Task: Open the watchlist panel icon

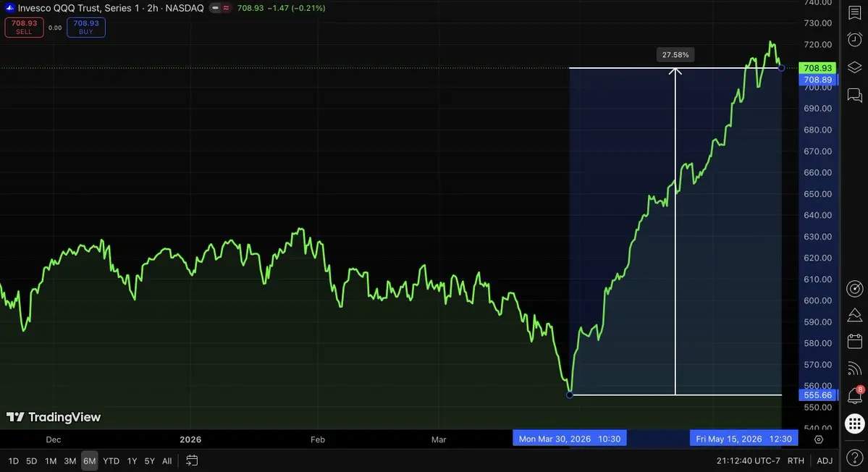Action: tap(855, 13)
